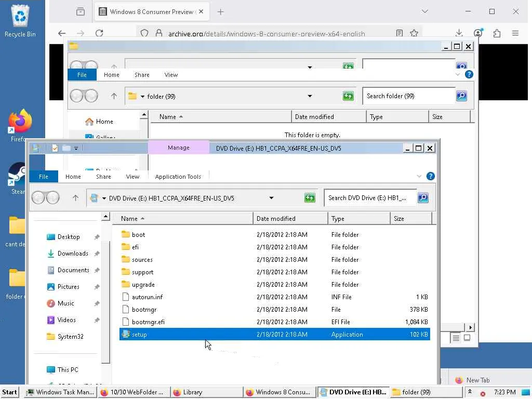Select the Manage contextual tab

[179, 148]
